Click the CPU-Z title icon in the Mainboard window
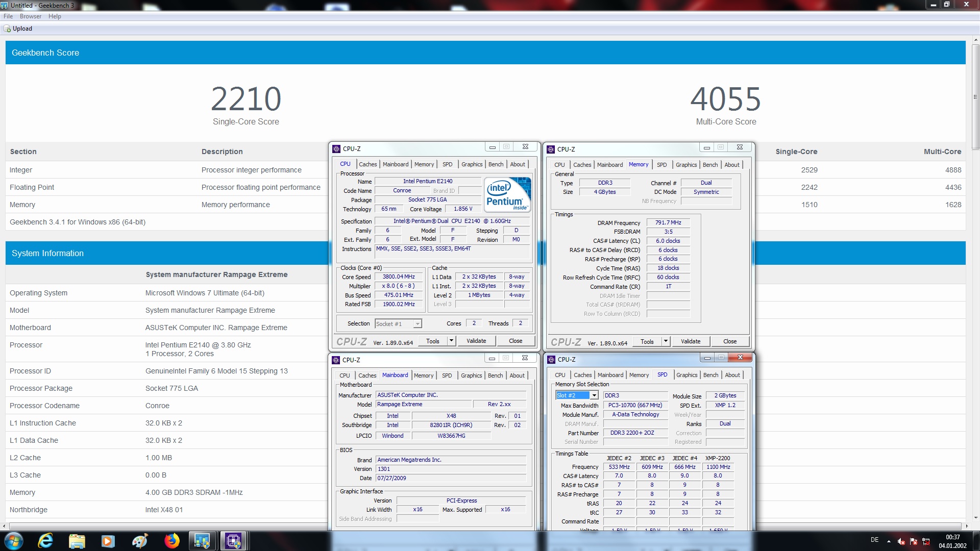 (336, 360)
